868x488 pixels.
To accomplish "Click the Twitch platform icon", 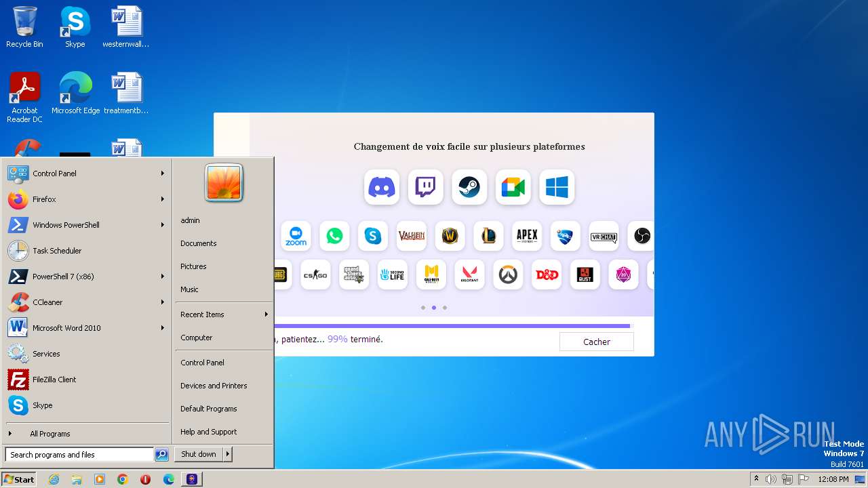I will 426,187.
